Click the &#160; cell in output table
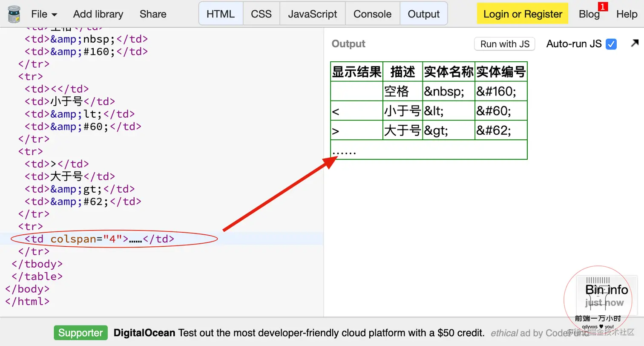644x346 pixels. (501, 91)
